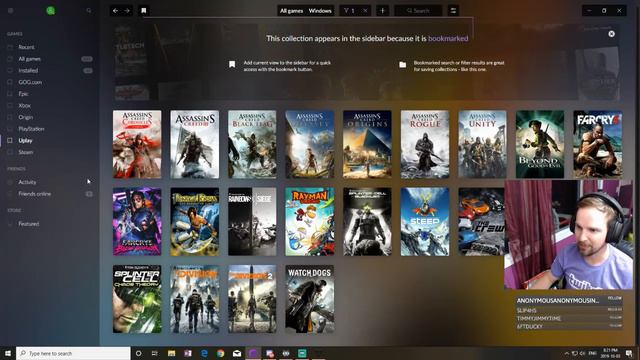Open the Mail app on the taskbar
Viewport: 640px width, 360px height.
(237, 353)
